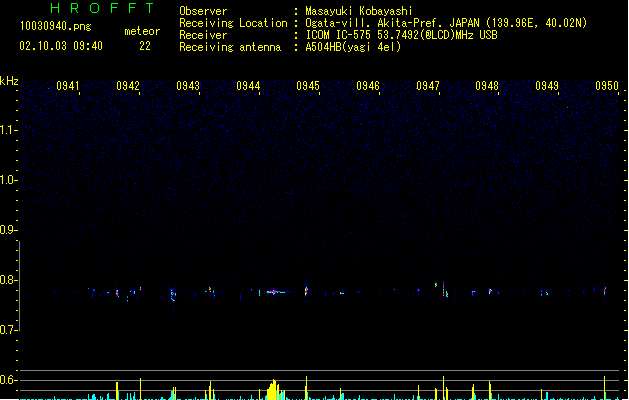Image resolution: width=629 pixels, height=400 pixels.
Task: Click the 0946 time marker
Action: (x=368, y=86)
